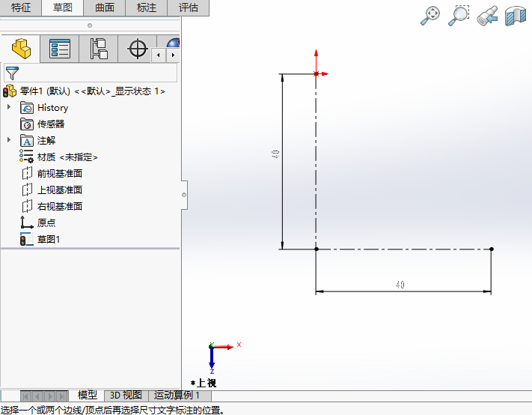
Task: Open the 标注 ribbon tab
Action: click(x=146, y=7)
